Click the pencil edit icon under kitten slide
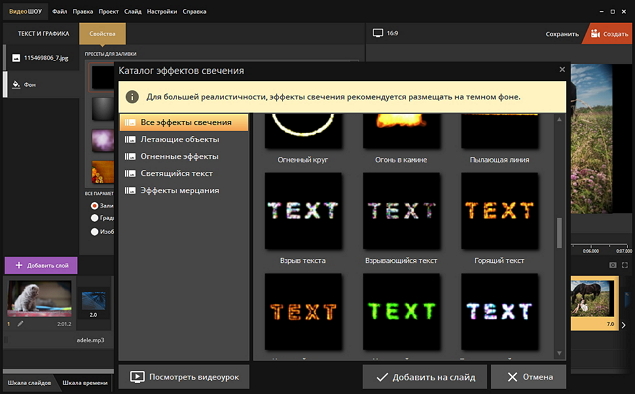 point(20,324)
